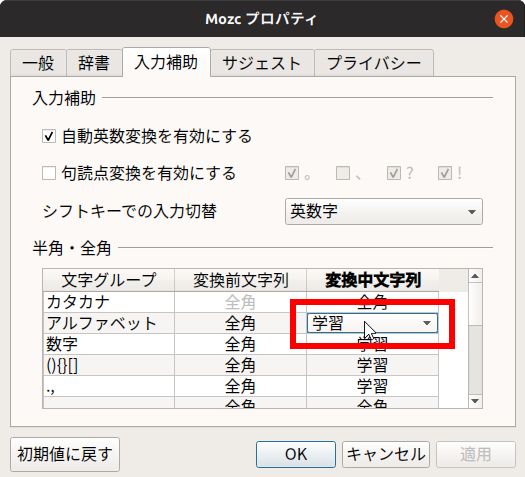Open the サジェスト tab

[x=262, y=63]
